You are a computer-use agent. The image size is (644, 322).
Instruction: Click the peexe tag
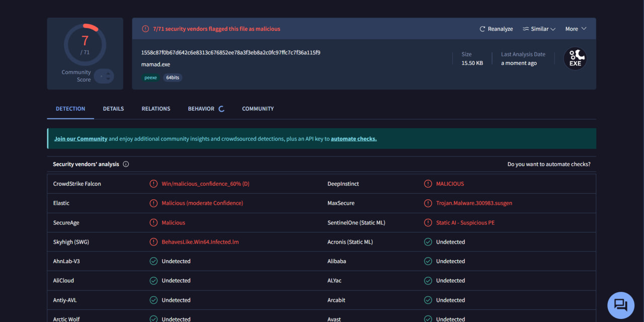(x=151, y=77)
